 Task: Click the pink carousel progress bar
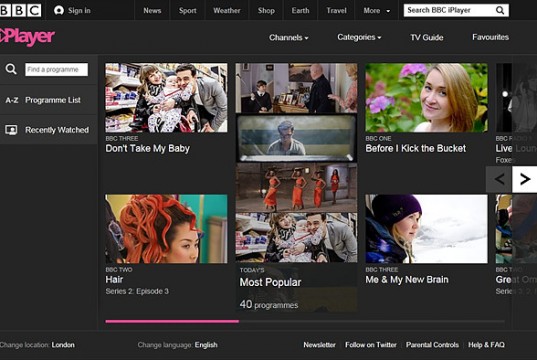(x=172, y=321)
